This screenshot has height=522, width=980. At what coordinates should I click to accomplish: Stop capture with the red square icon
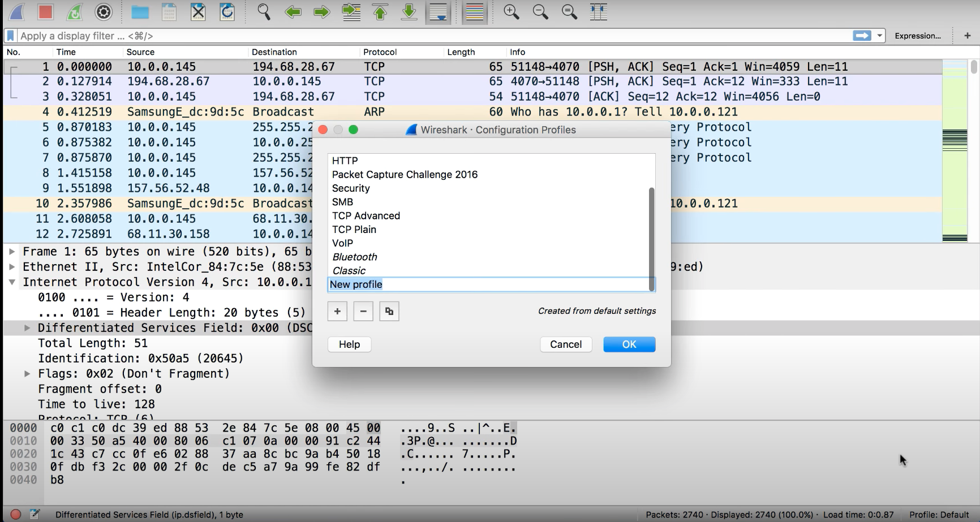[45, 12]
